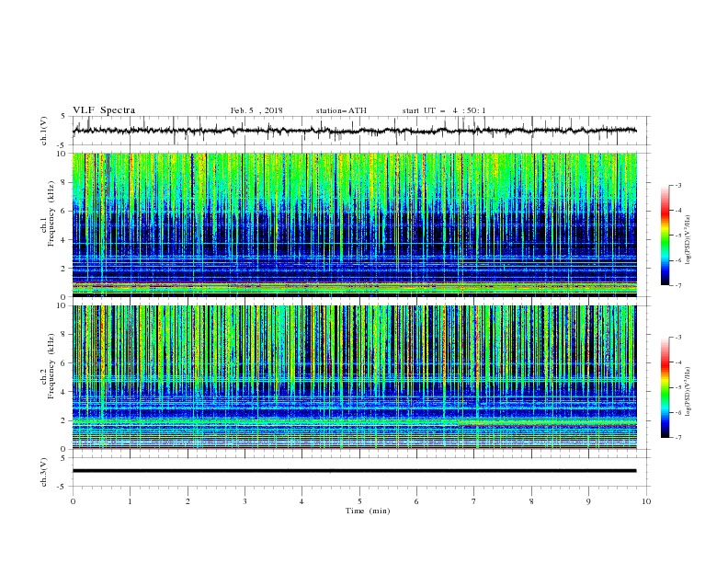Click the time axis tick label "5"

pyautogui.click(x=359, y=501)
